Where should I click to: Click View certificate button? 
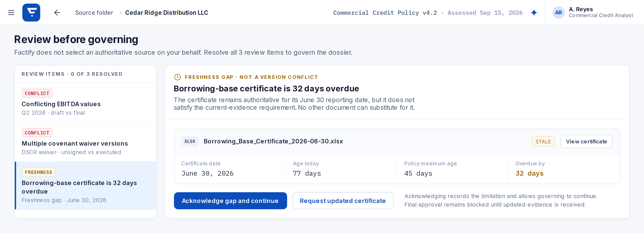pos(586,142)
